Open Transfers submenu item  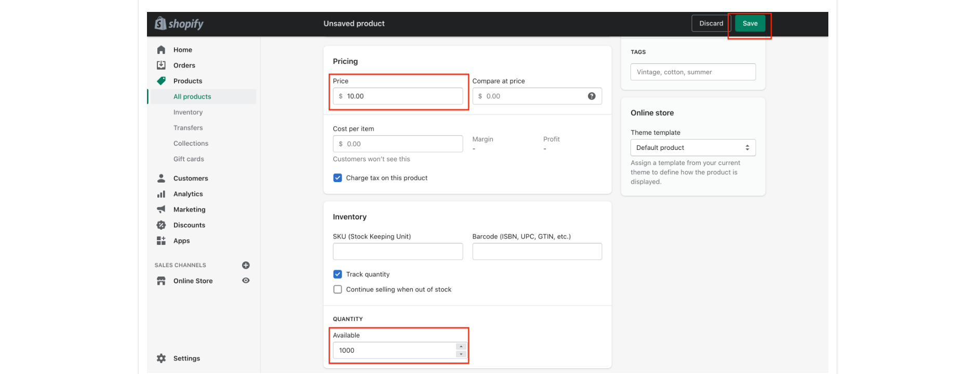coord(188,128)
